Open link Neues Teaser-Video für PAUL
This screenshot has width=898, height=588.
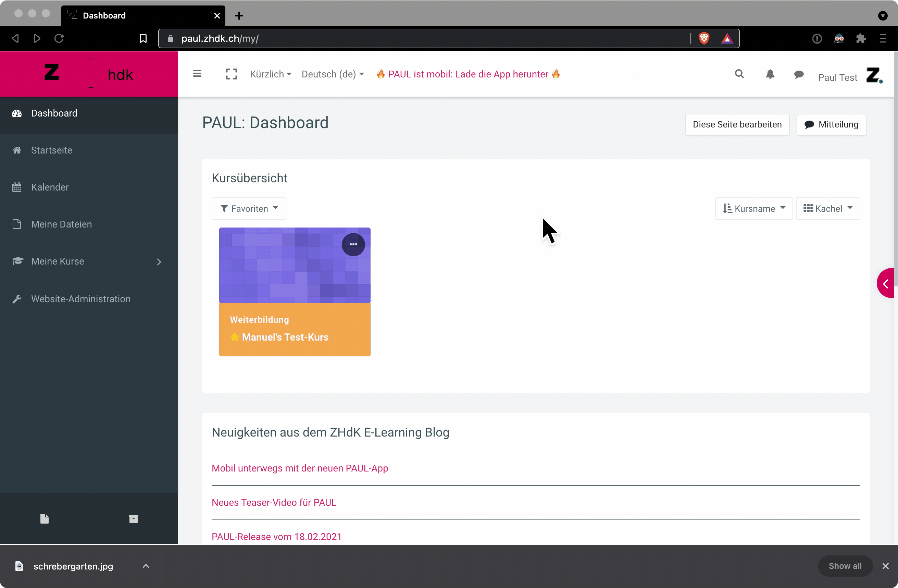click(x=274, y=502)
